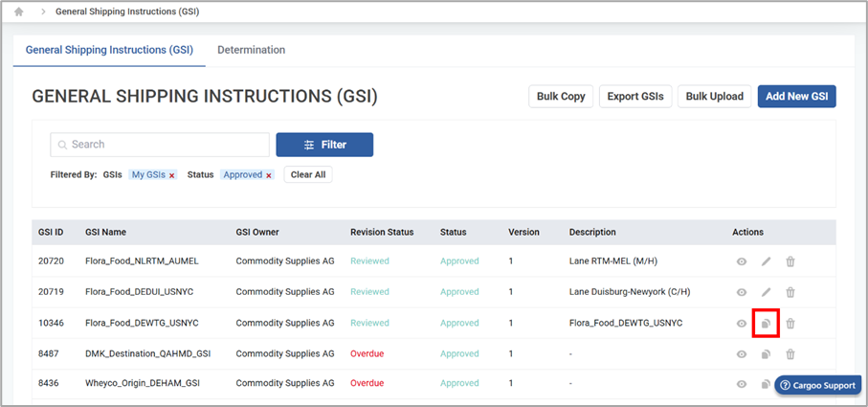This screenshot has width=868, height=407.
Task: Open the Determination tab
Action: point(252,50)
